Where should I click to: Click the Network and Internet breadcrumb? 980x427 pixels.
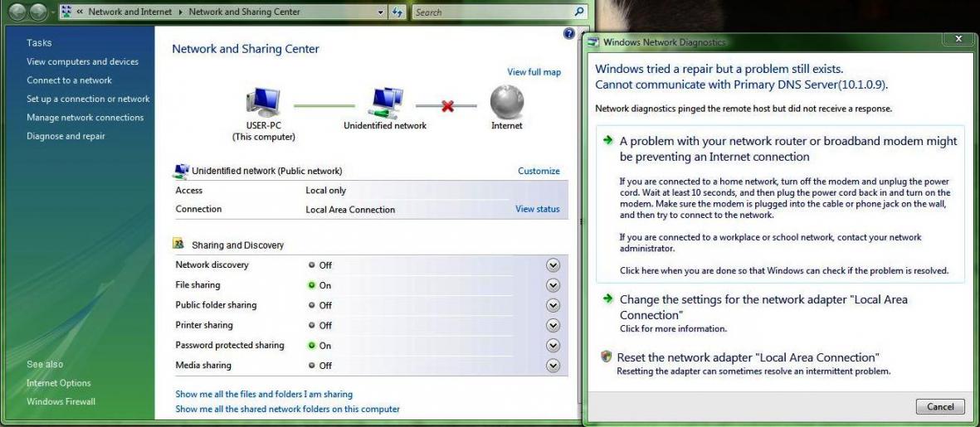(130, 12)
